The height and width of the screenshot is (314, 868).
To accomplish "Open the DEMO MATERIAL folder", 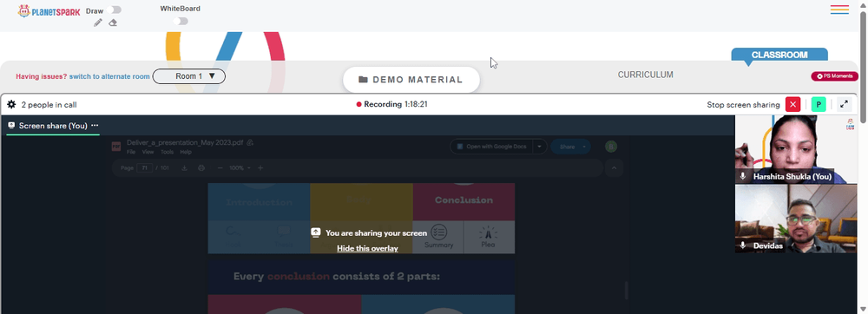I will click(x=411, y=80).
